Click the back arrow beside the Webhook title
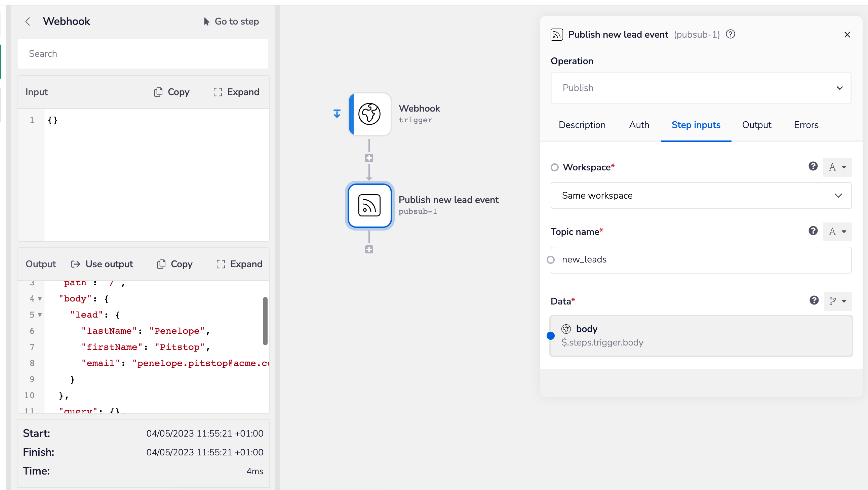The height and width of the screenshot is (490, 868). [x=28, y=21]
